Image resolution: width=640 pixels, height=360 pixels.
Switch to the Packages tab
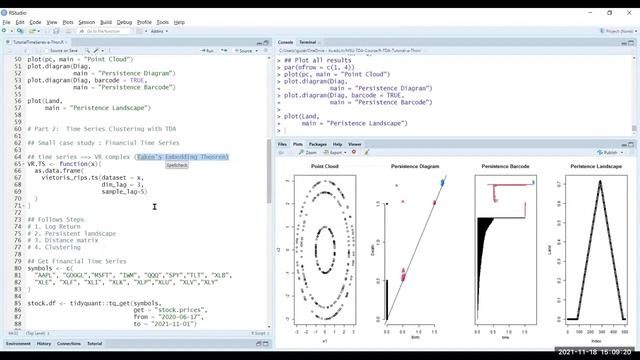click(317, 144)
